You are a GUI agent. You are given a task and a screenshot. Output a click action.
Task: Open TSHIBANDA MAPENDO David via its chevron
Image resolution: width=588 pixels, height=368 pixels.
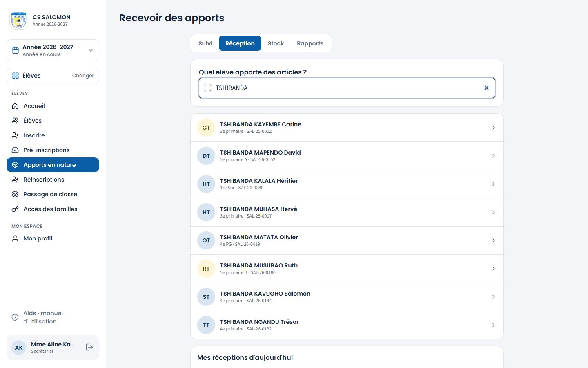pos(494,156)
